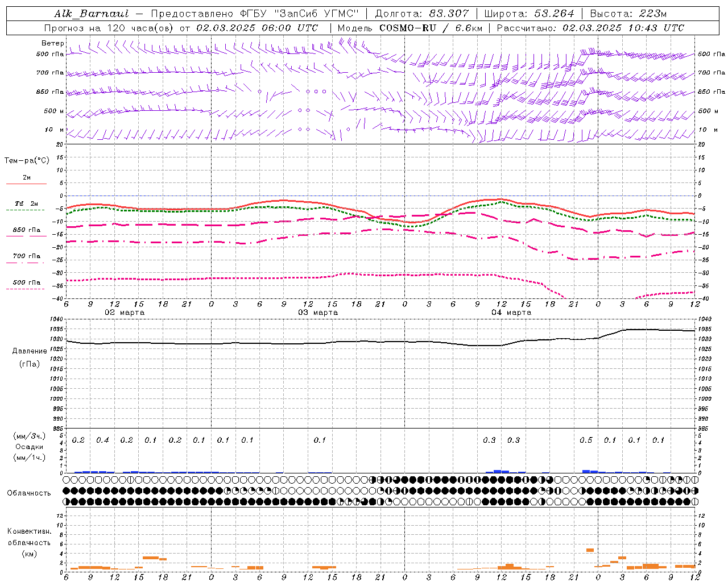Click the "Конвективн." convective cloud label
Image resolution: width=728 pixels, height=582 pixels.
[29, 531]
